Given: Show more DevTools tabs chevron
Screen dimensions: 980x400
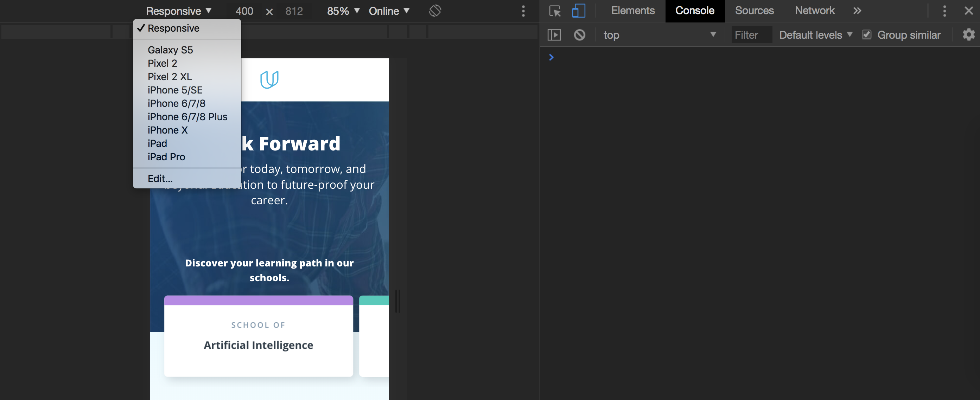Looking at the screenshot, I should (857, 11).
